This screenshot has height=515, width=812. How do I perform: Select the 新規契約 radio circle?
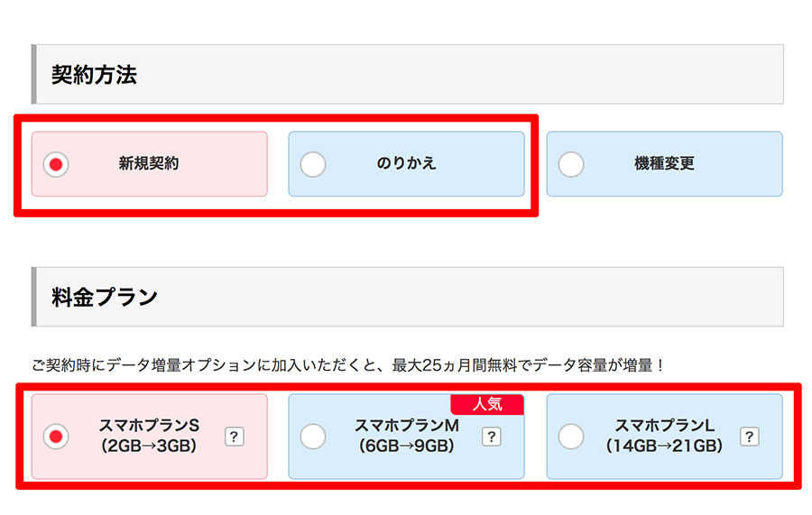coord(56,164)
